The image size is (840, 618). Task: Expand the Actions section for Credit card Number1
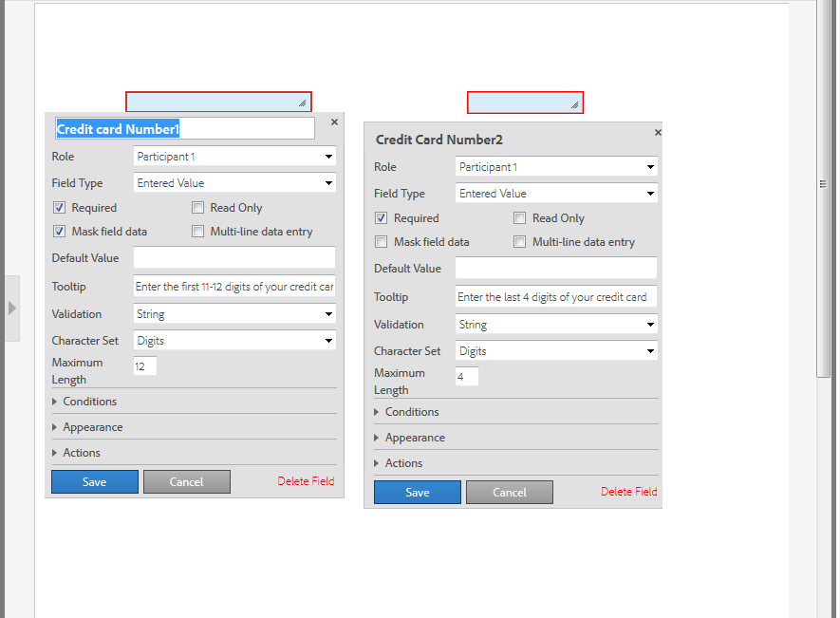[x=82, y=452]
